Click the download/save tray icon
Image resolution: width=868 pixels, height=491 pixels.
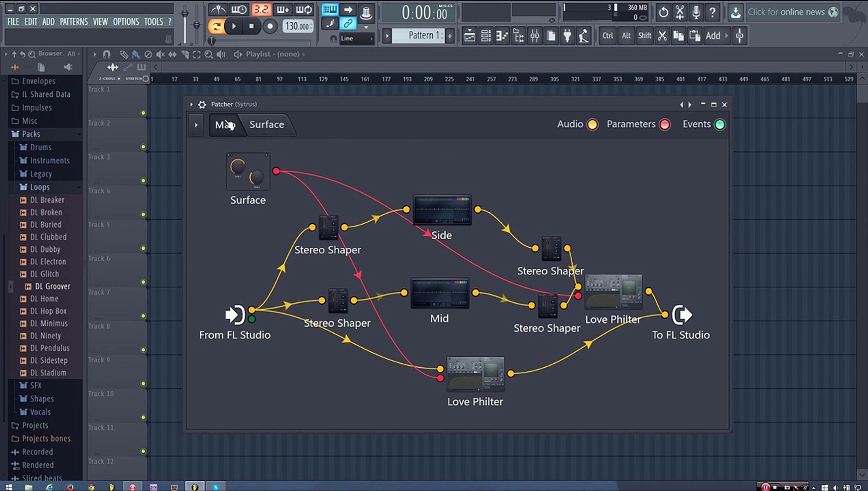(735, 12)
